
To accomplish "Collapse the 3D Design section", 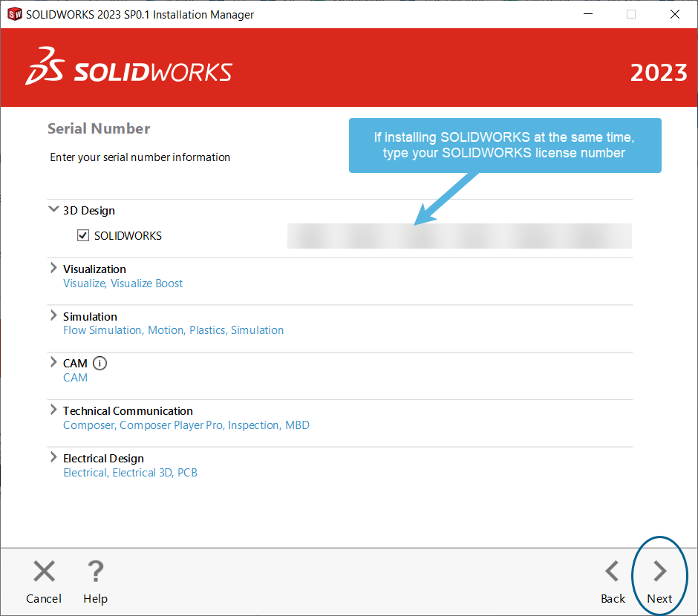I will [53, 209].
